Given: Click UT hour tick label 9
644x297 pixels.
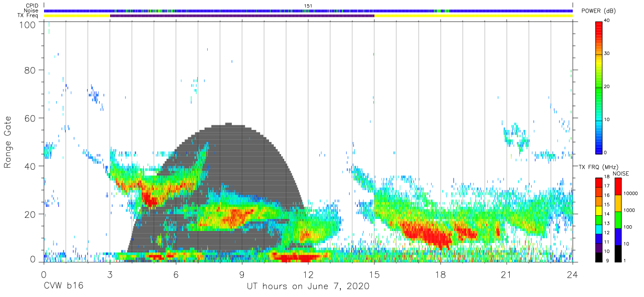Looking at the screenshot, I should click(x=242, y=274).
